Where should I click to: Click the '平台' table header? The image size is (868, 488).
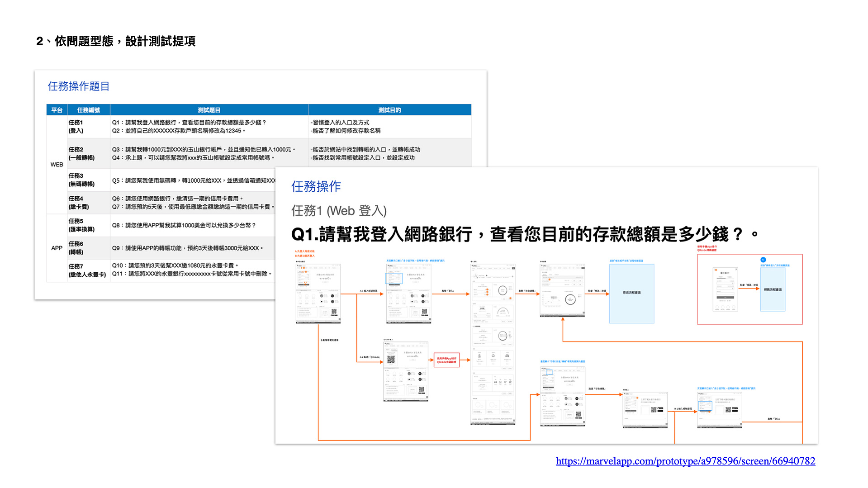coord(57,110)
